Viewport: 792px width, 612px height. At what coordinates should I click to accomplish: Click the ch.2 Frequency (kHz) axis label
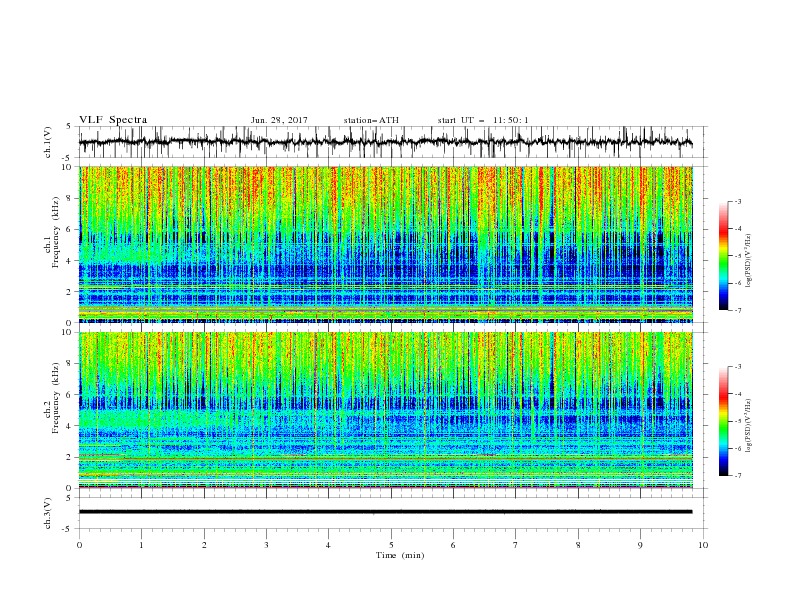(52, 397)
